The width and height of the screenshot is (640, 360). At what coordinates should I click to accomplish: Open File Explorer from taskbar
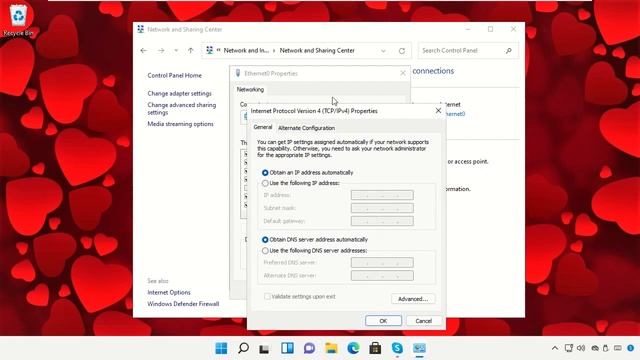(x=331, y=348)
